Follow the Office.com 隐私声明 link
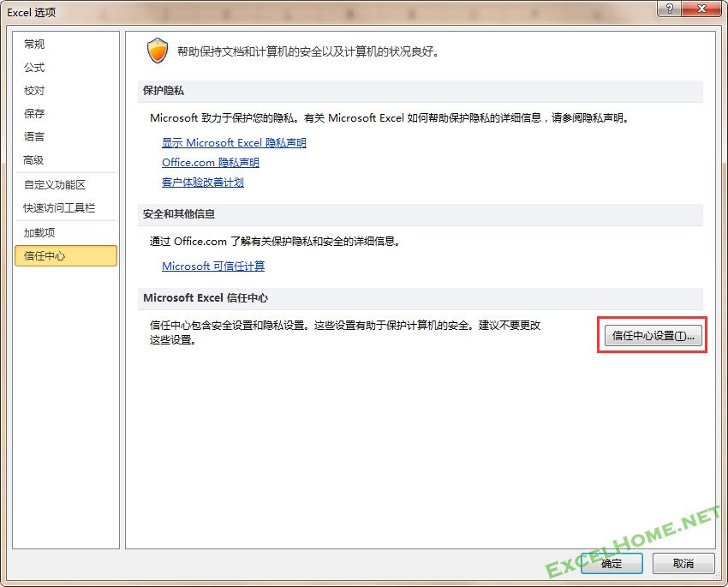Viewport: 728px width, 587px height. (x=211, y=163)
